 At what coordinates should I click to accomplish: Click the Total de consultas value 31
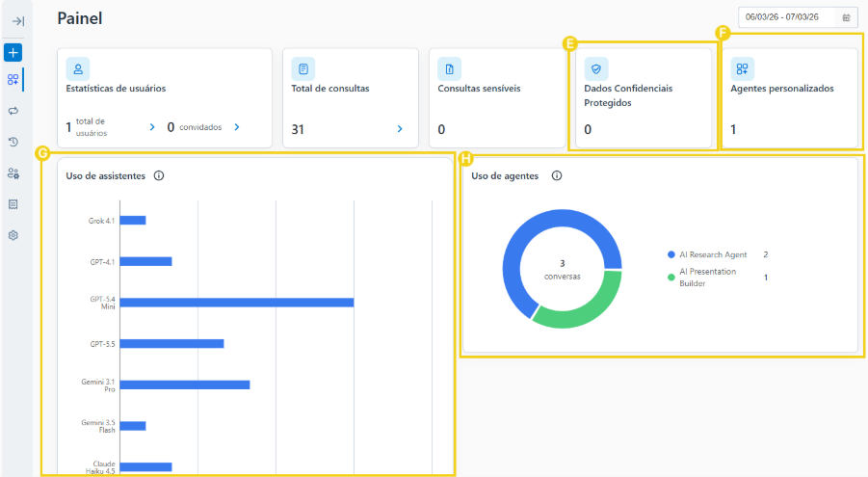pyautogui.click(x=298, y=130)
